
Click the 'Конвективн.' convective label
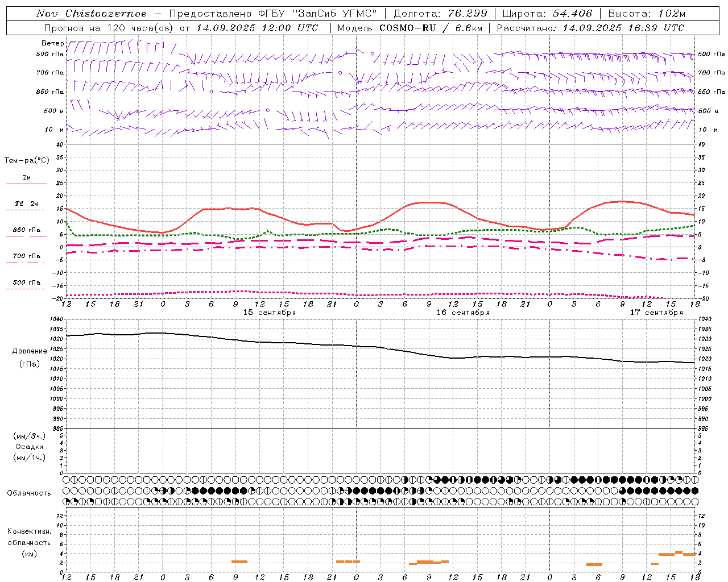[x=29, y=531]
